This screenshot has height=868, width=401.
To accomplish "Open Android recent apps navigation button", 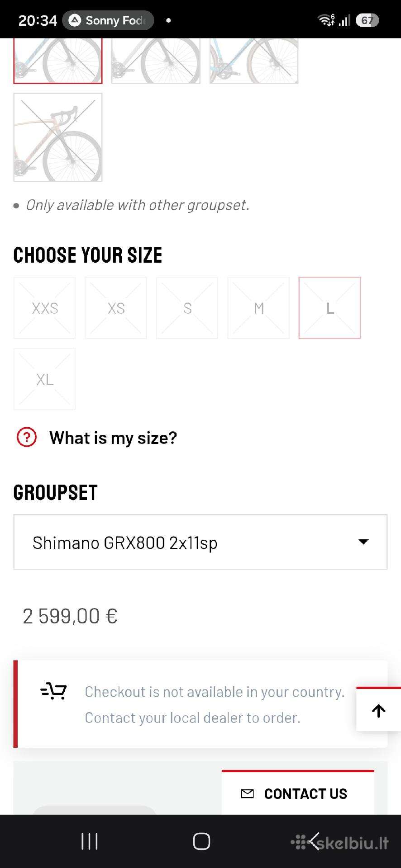I will coord(89,841).
